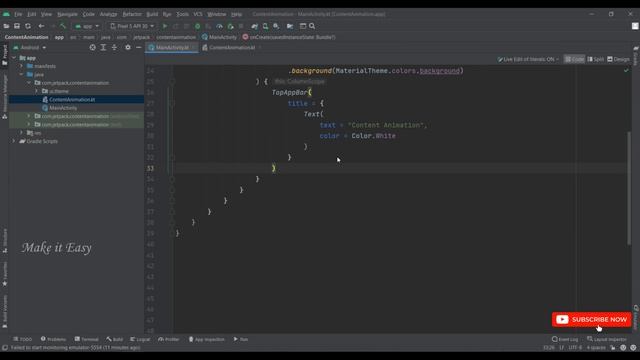Click the Debug app bug icon
Image resolution: width=640 pixels, height=360 pixels.
198,26
